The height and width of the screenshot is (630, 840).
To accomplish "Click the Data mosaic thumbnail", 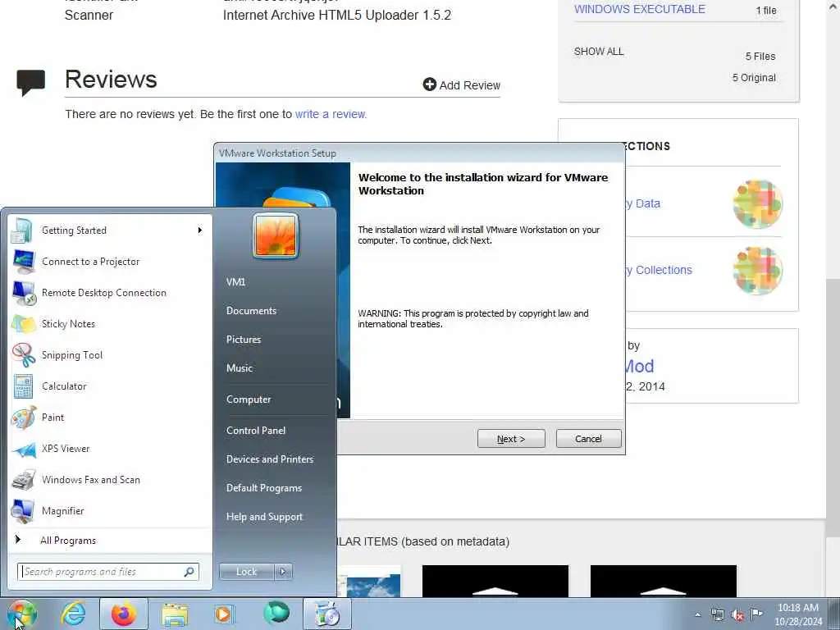I will (757, 204).
